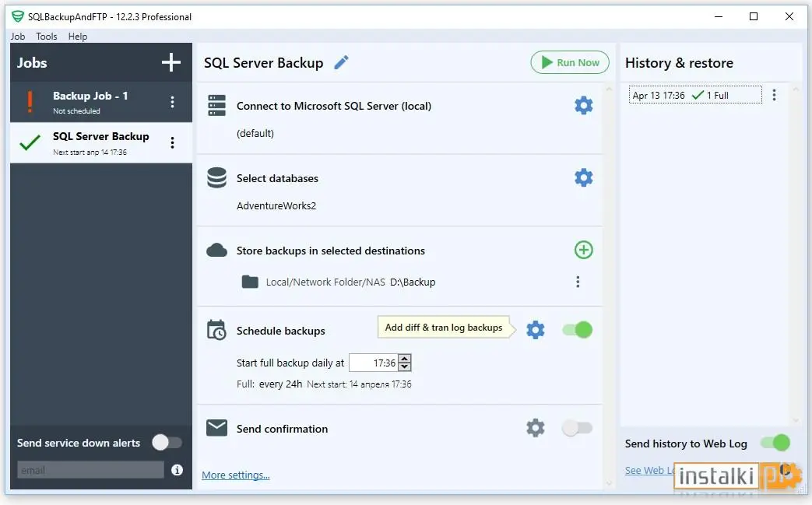This screenshot has height=505, width=812.
Task: Select Backup Job - 1 in Jobs list
Action: [101, 102]
